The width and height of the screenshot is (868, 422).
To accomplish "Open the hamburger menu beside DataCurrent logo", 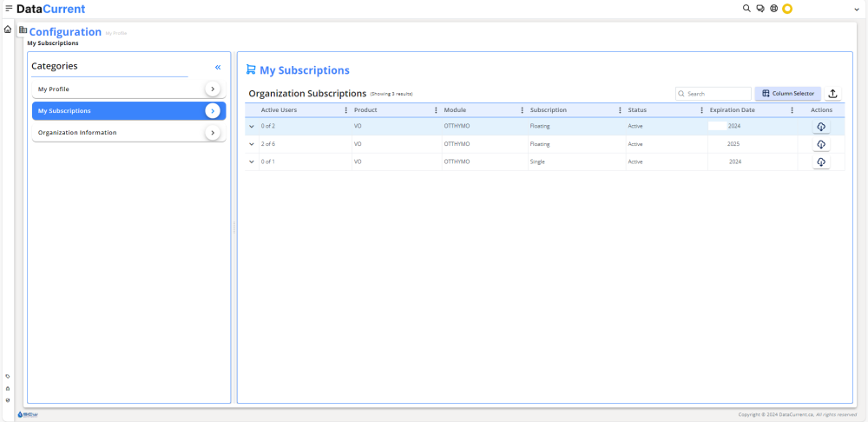I will [9, 9].
